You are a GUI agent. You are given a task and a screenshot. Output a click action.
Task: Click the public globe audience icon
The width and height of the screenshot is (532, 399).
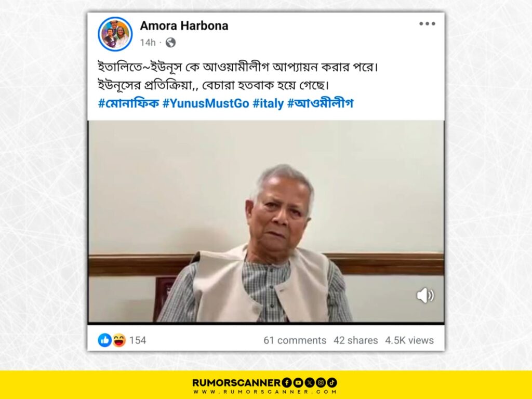tap(170, 43)
